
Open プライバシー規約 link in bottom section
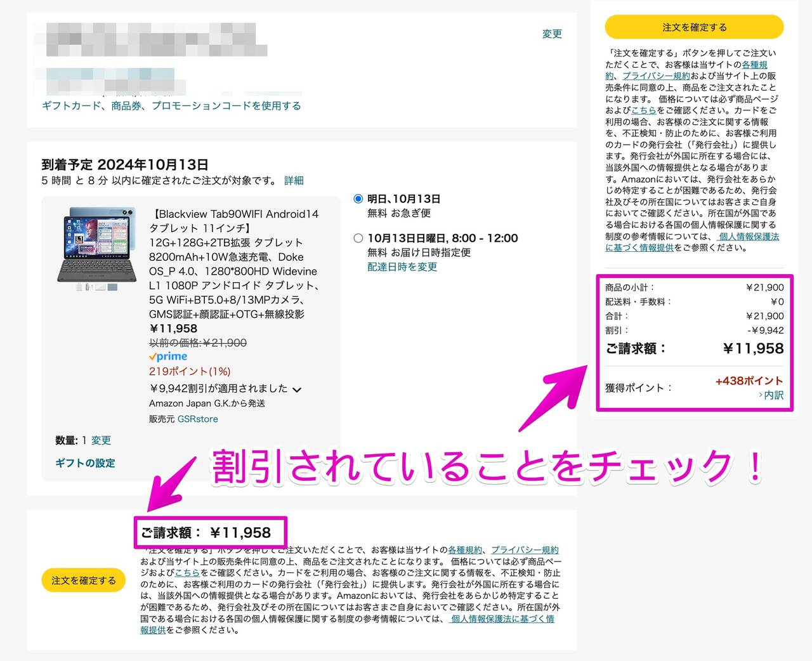525,550
